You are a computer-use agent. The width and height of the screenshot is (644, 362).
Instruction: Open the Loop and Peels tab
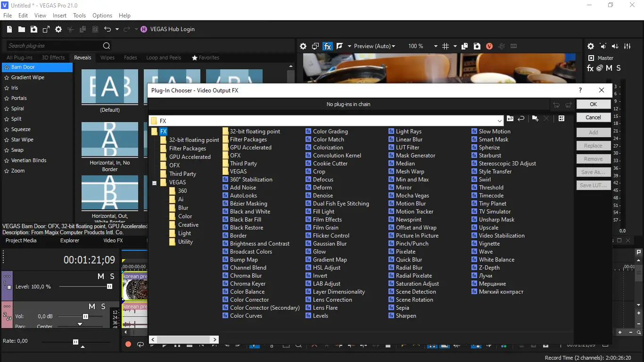tap(164, 58)
